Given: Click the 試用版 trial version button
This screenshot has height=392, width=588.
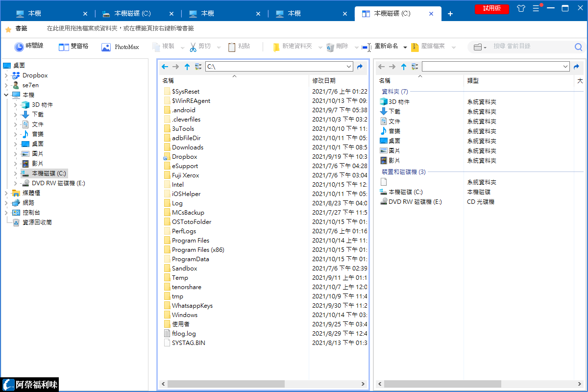Looking at the screenshot, I should (491, 8).
